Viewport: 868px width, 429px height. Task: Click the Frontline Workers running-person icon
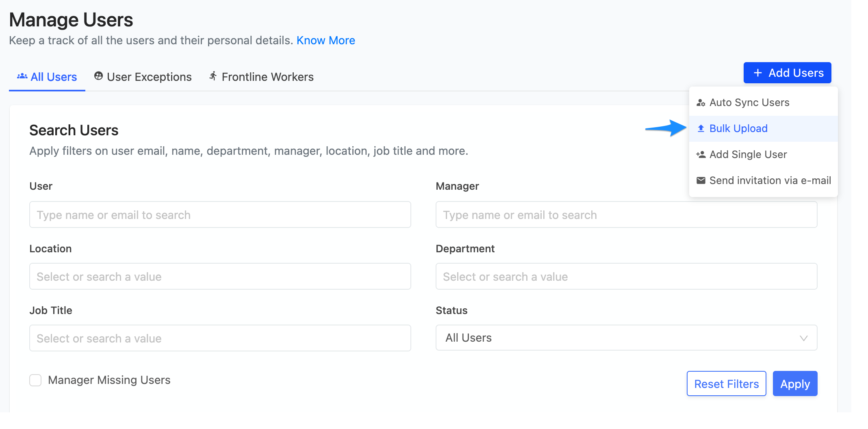[213, 76]
